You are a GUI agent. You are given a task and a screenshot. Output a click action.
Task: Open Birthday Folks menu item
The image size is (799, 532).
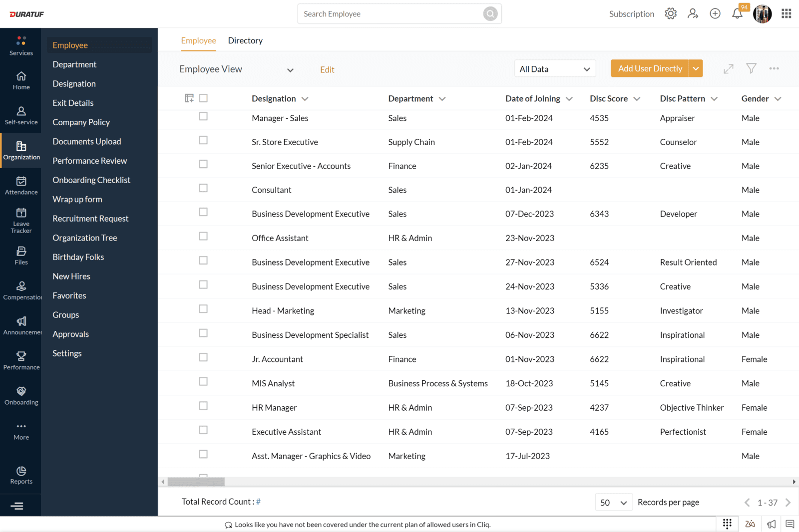click(x=78, y=257)
